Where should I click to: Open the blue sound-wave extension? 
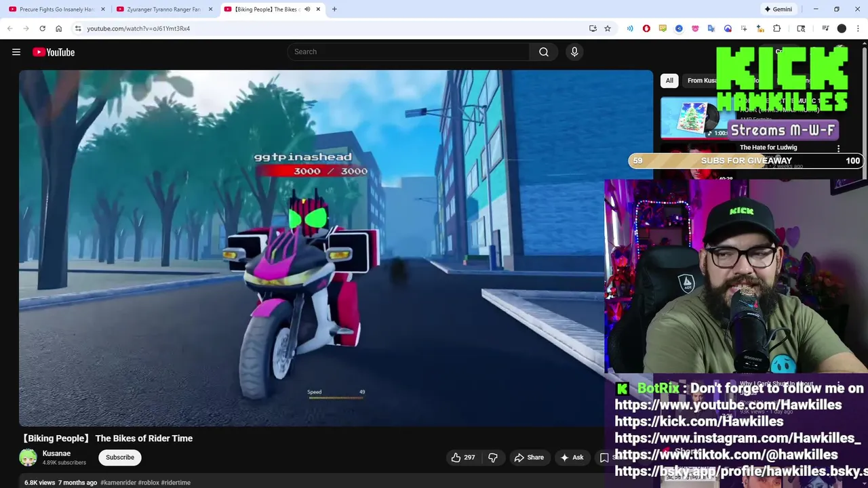(630, 28)
